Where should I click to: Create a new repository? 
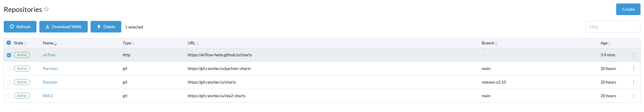[x=628, y=9]
